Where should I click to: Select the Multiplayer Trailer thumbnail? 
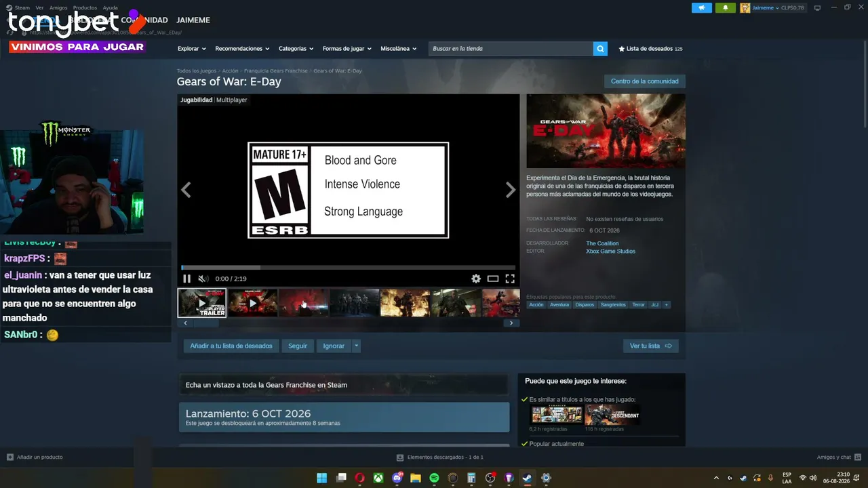[202, 303]
